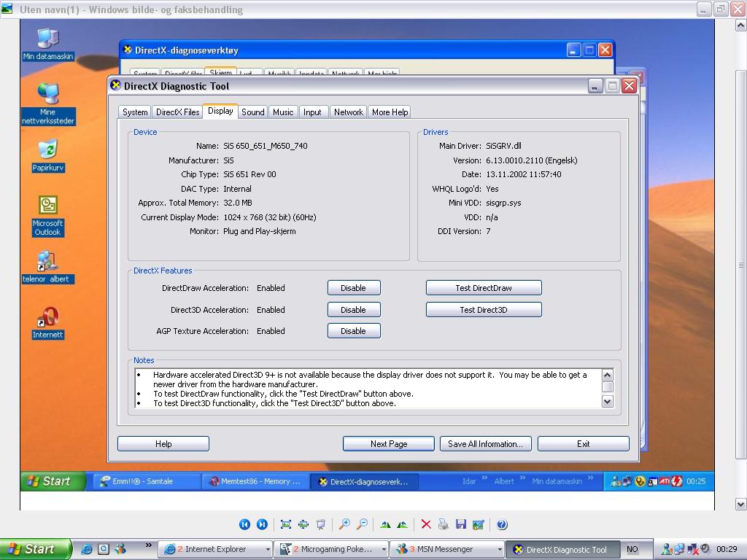Disable Direct3D Acceleration
The height and width of the screenshot is (560, 747).
[x=354, y=309]
